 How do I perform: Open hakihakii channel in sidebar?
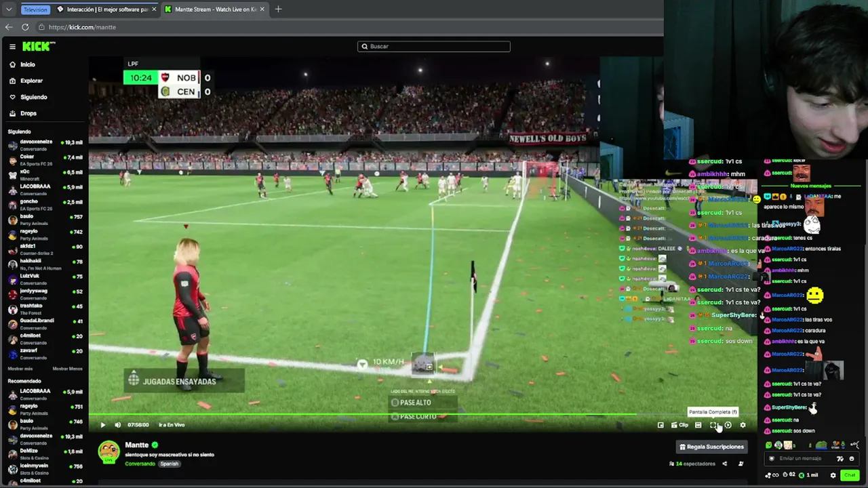click(x=45, y=264)
